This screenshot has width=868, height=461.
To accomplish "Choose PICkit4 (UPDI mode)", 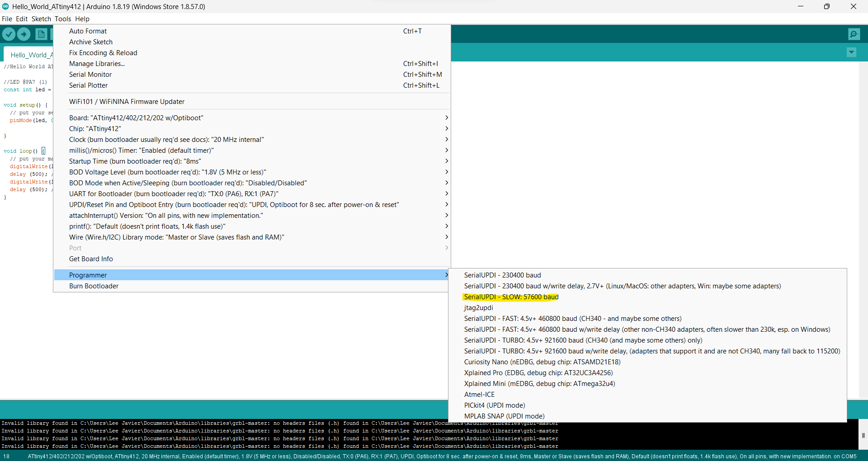I will (x=647, y=405).
